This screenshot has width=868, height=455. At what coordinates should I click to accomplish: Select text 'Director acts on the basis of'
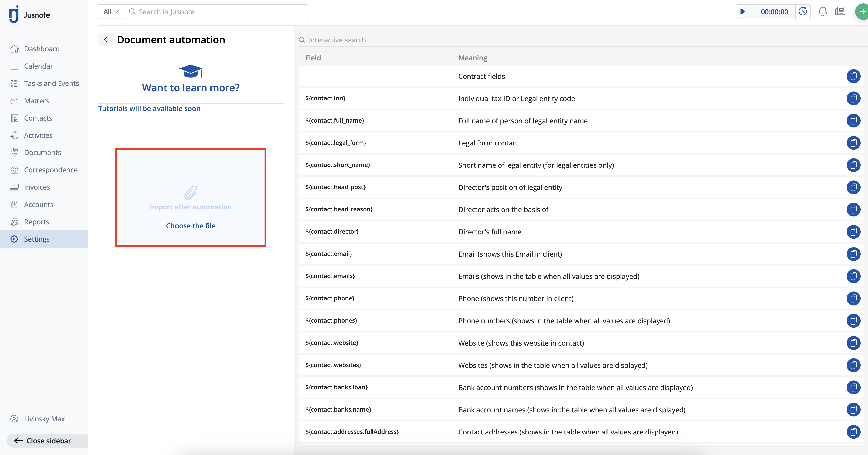point(503,210)
